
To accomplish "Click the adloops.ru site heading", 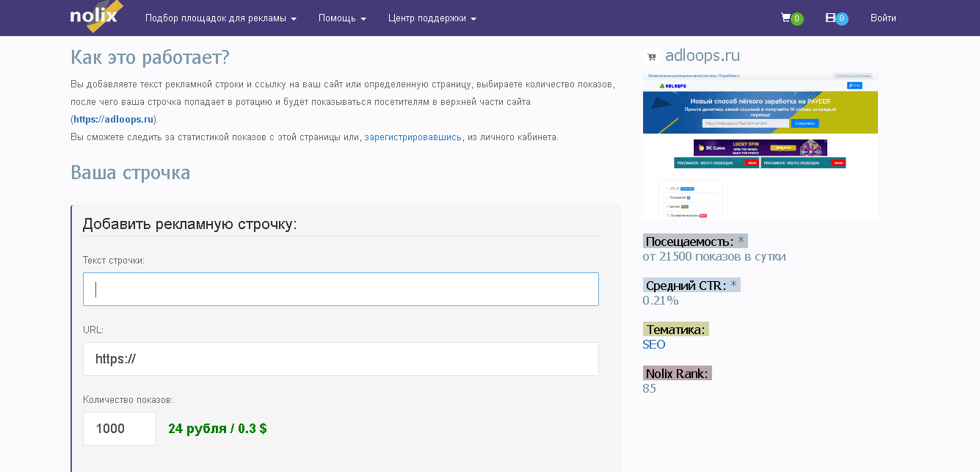I will (702, 56).
